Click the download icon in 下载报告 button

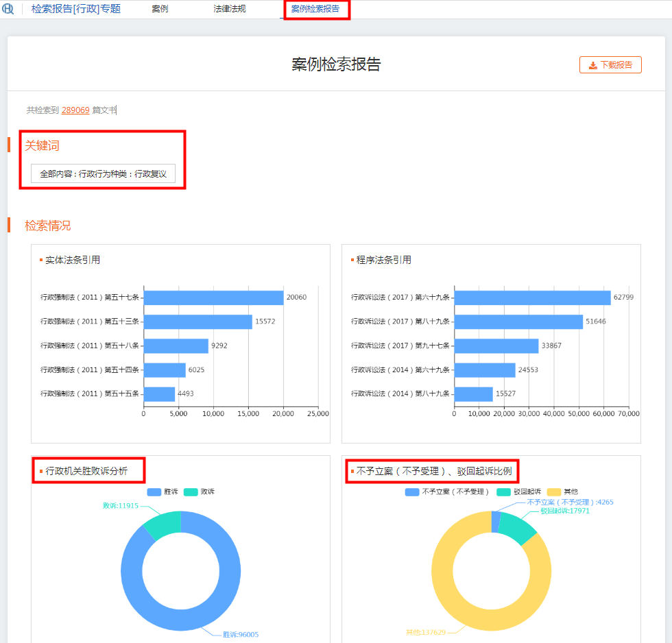pyautogui.click(x=592, y=65)
